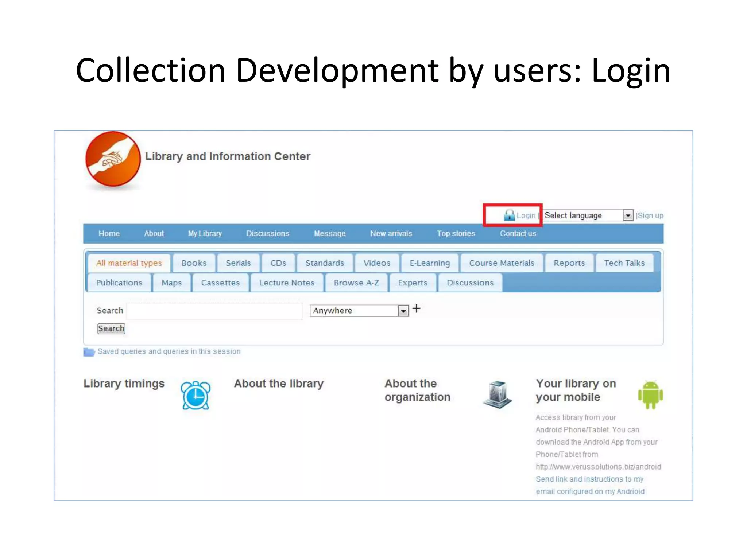The height and width of the screenshot is (560, 747).
Task: Click Send link and instructions to my email
Action: point(590,485)
